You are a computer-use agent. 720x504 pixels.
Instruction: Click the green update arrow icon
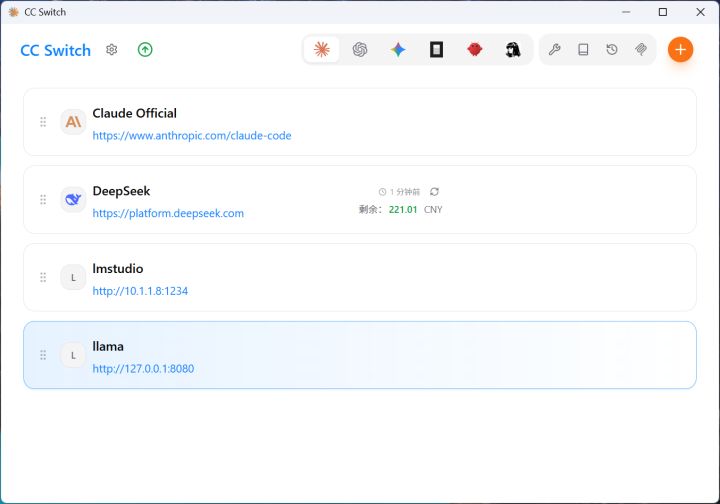[145, 50]
